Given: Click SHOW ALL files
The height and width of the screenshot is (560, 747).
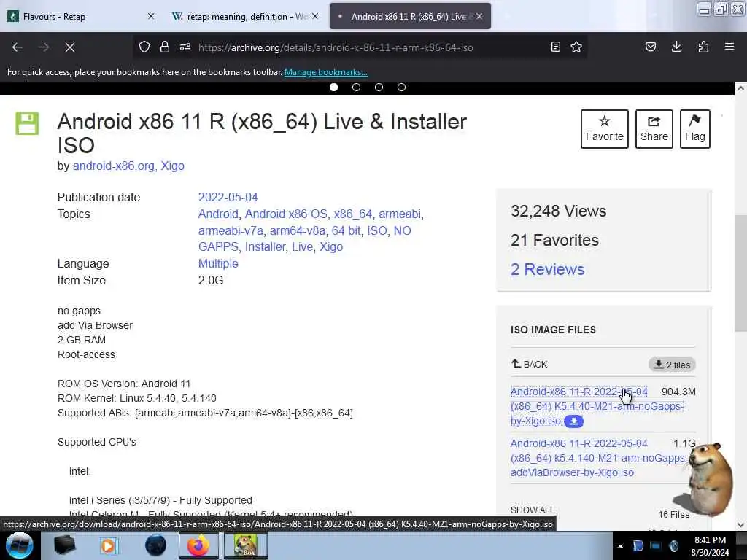Looking at the screenshot, I should click(532, 510).
